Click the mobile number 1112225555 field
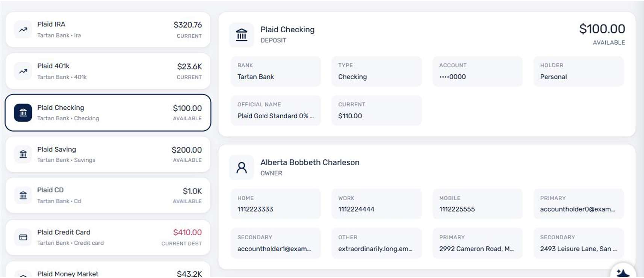This screenshot has height=278, width=644. [x=478, y=204]
